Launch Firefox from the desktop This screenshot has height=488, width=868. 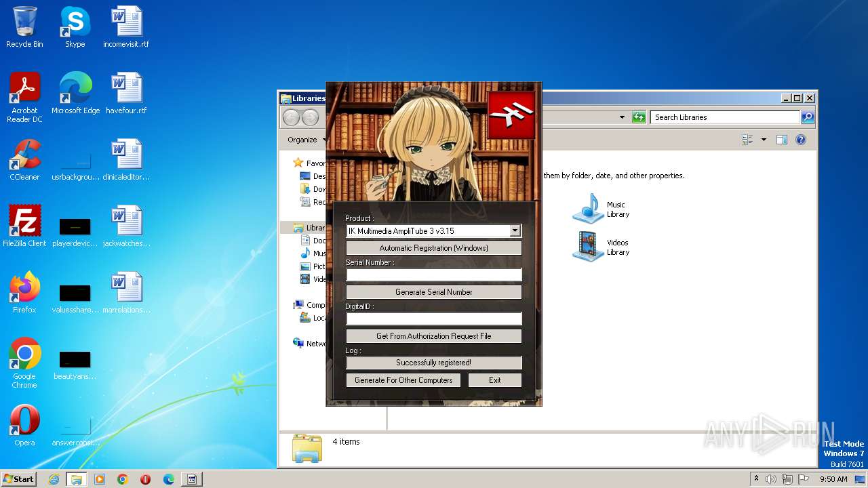[24, 293]
